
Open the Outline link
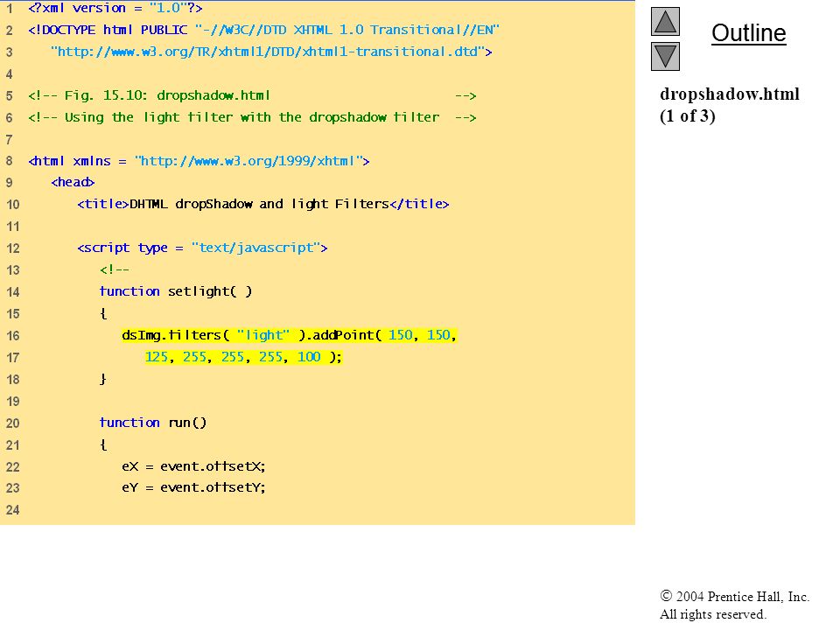[748, 33]
